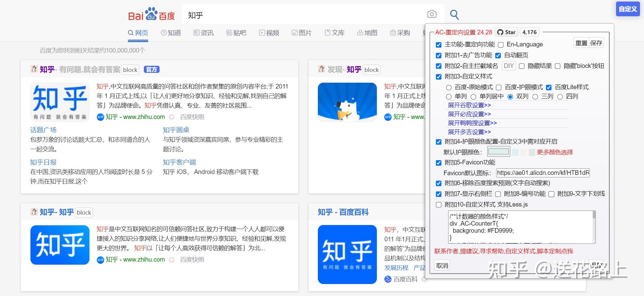Toggle 附加6-移除百度搜索预测 checkbox

(439, 184)
